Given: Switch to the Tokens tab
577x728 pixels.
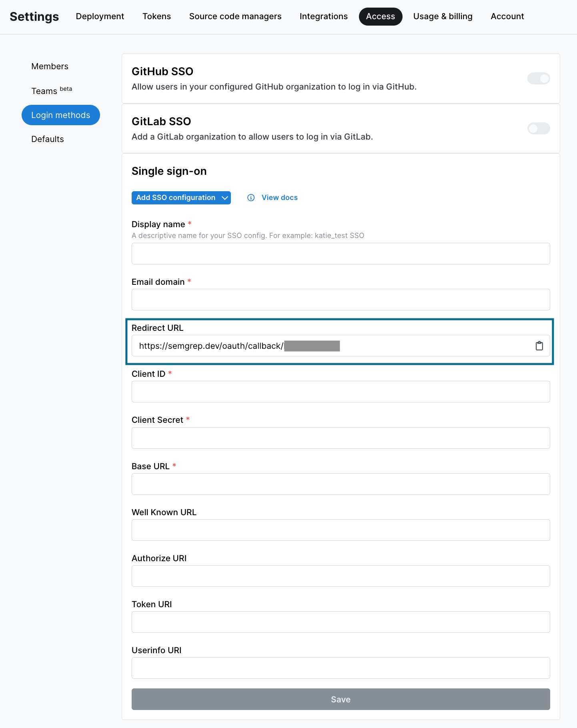Looking at the screenshot, I should (x=156, y=16).
